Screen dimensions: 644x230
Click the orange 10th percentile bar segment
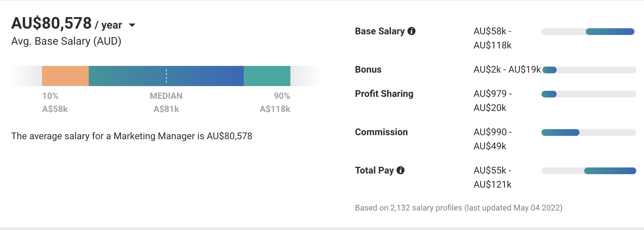[x=65, y=76]
